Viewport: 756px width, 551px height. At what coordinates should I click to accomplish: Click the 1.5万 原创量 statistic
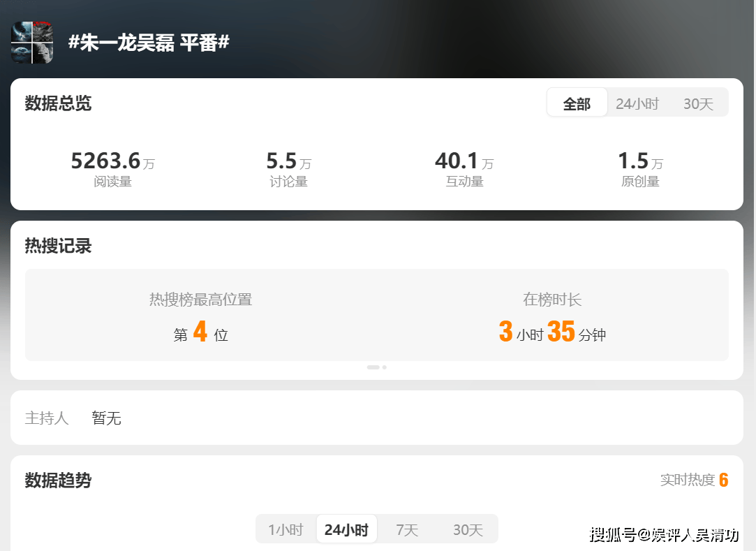[x=640, y=168]
